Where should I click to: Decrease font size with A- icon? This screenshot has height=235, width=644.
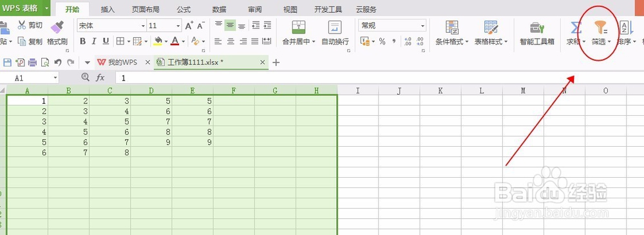tap(201, 26)
